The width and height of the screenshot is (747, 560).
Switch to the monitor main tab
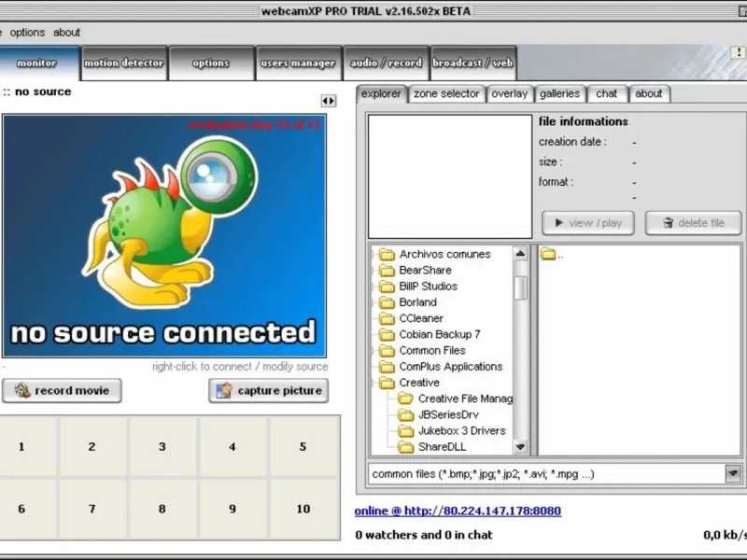click(x=37, y=63)
